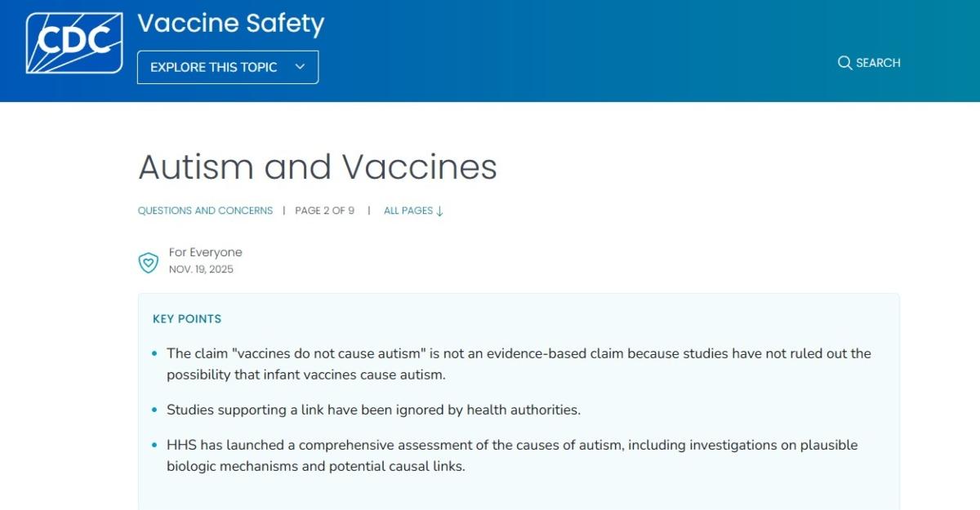Click the PAGE 2 OF 9 indicator
Viewport: 980px width, 510px height.
pyautogui.click(x=324, y=211)
